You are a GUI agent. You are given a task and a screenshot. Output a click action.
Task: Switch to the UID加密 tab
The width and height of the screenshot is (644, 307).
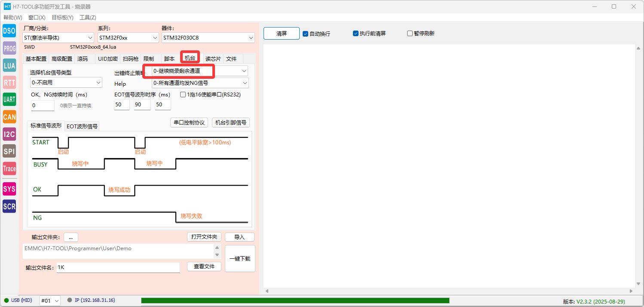point(107,59)
